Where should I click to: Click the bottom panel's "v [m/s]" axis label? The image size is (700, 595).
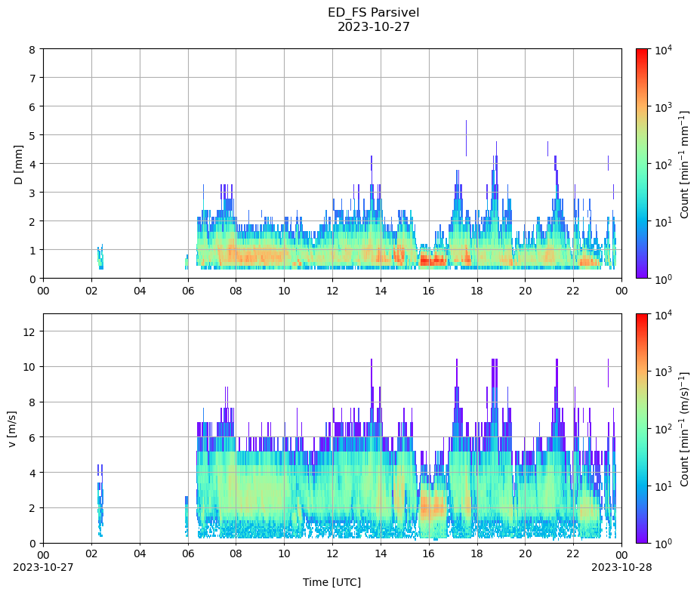(x=12, y=429)
